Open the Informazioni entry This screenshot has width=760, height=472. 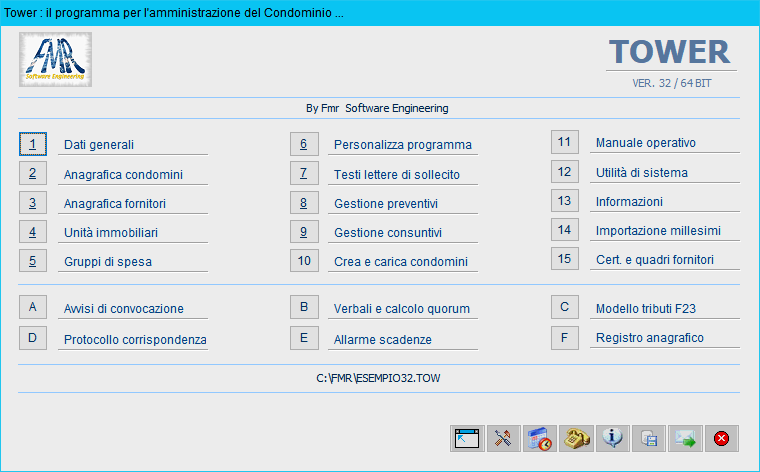pos(630,202)
